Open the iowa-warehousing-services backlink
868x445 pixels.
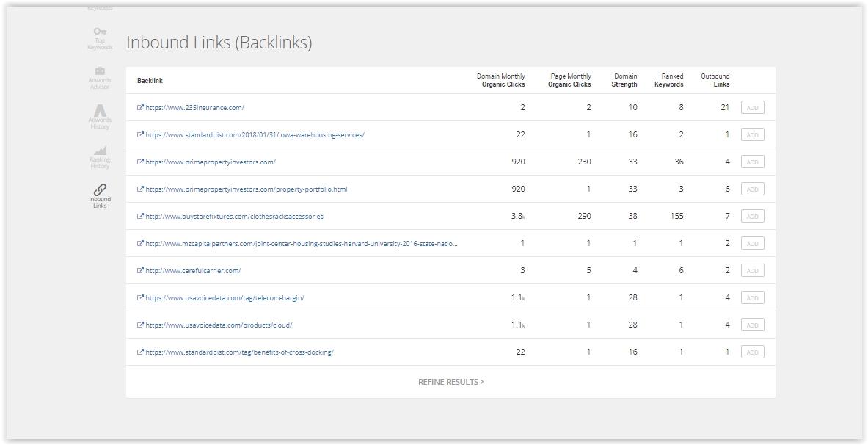[x=255, y=134]
